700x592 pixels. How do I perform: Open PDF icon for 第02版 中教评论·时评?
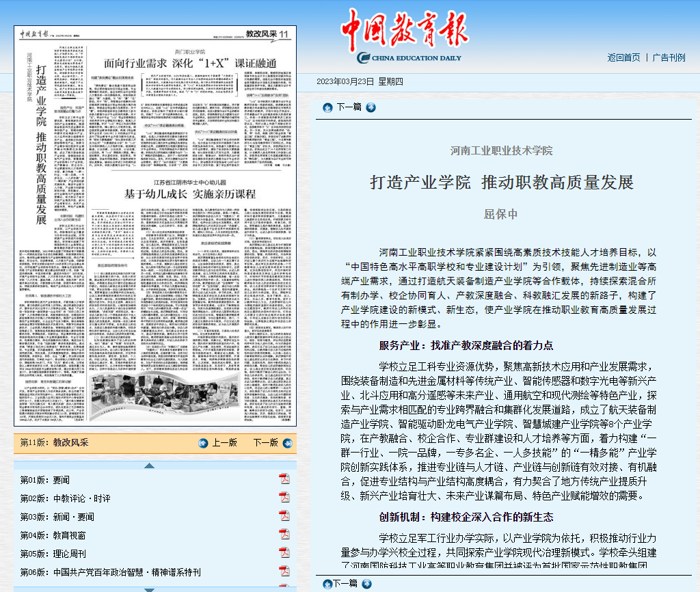coord(284,498)
